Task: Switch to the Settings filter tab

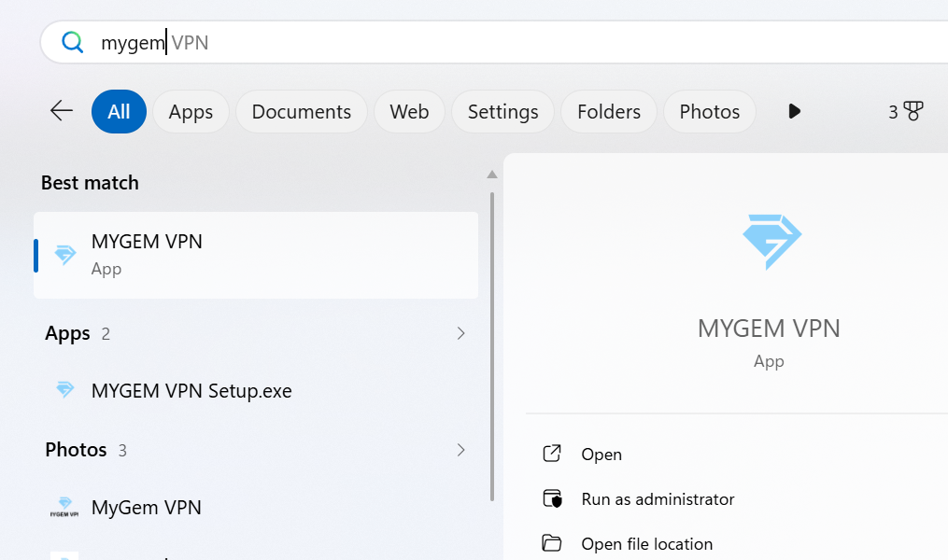Action: tap(503, 112)
